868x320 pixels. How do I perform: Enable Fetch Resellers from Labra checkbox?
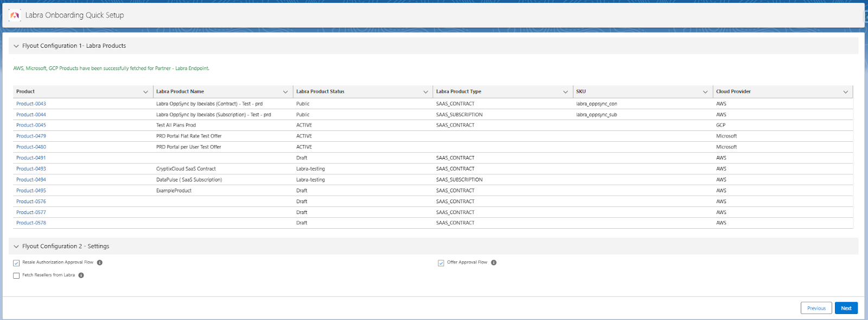click(16, 276)
